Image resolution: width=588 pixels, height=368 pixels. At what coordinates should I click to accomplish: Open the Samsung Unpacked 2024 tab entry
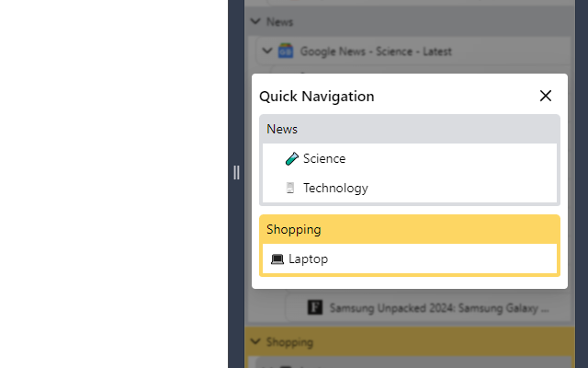click(x=427, y=308)
